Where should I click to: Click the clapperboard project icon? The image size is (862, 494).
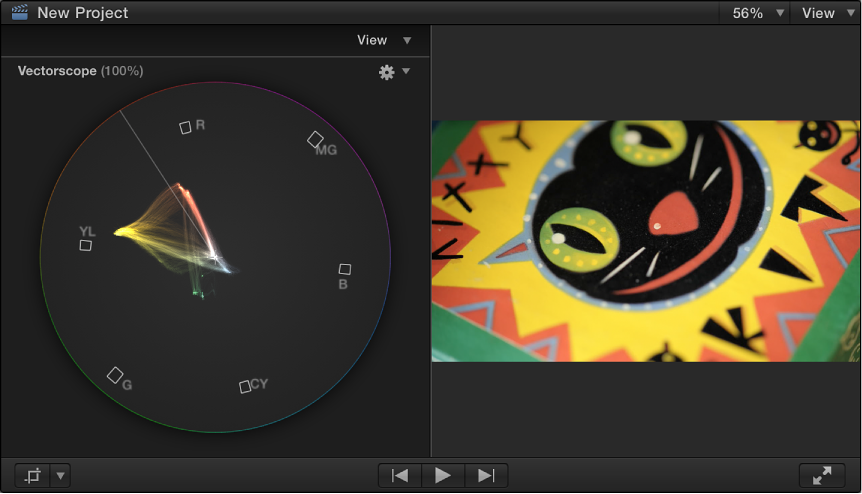[19, 12]
